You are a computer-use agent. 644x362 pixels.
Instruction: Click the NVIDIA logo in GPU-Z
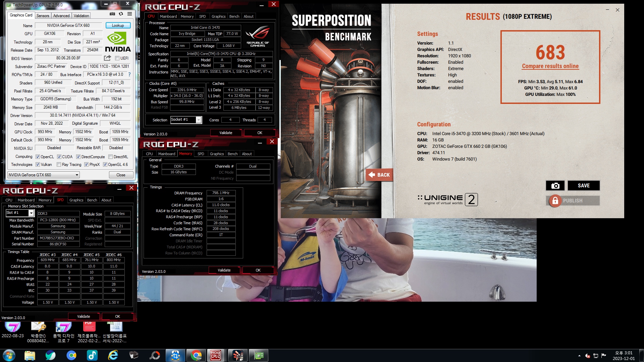click(118, 42)
